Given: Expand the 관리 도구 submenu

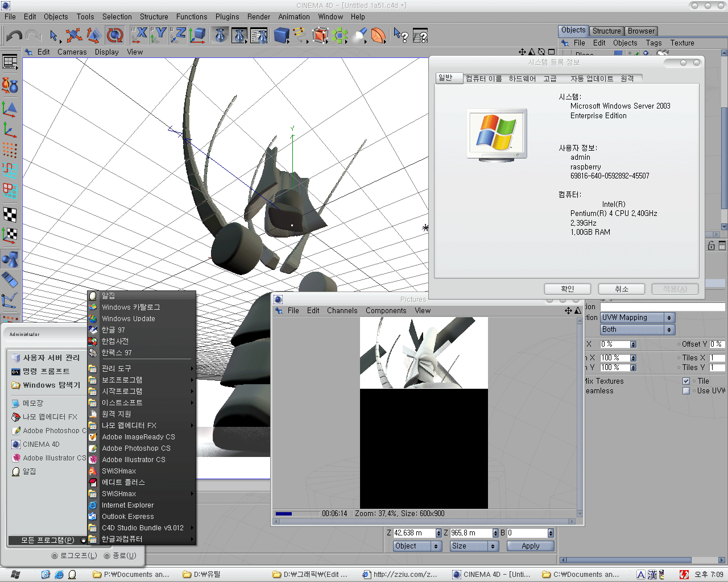Looking at the screenshot, I should [x=142, y=368].
